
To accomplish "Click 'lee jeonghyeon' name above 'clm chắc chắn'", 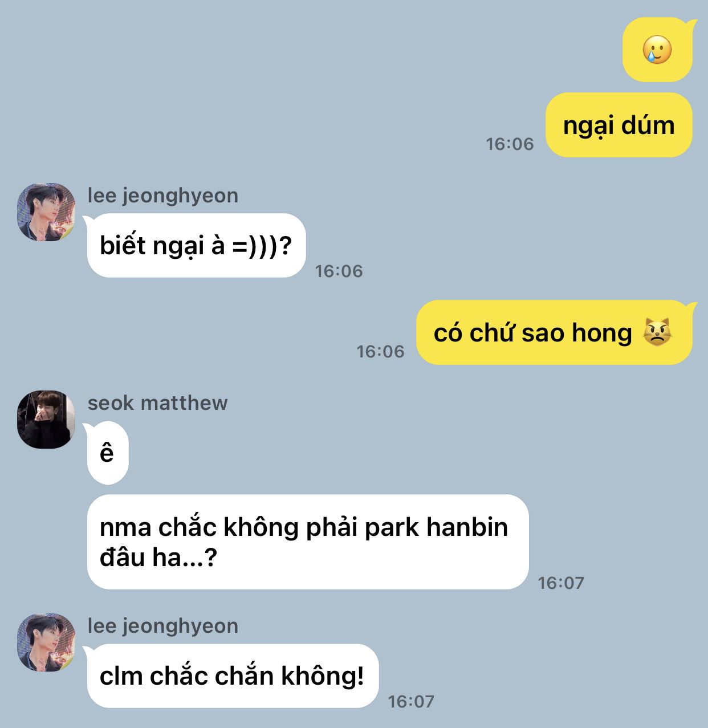I will pyautogui.click(x=163, y=626).
